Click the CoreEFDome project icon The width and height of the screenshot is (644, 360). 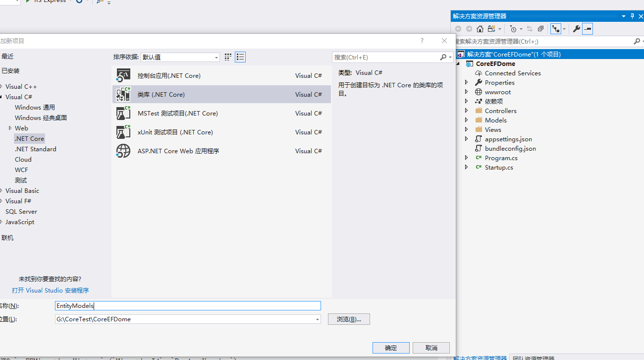coord(470,64)
